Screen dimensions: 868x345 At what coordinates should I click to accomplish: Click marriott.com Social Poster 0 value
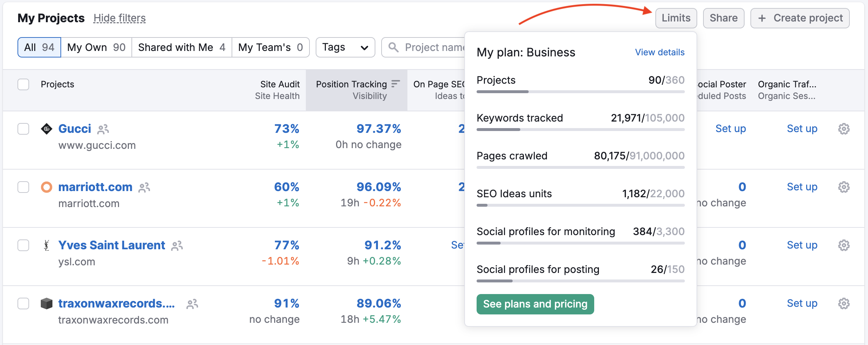tap(742, 187)
